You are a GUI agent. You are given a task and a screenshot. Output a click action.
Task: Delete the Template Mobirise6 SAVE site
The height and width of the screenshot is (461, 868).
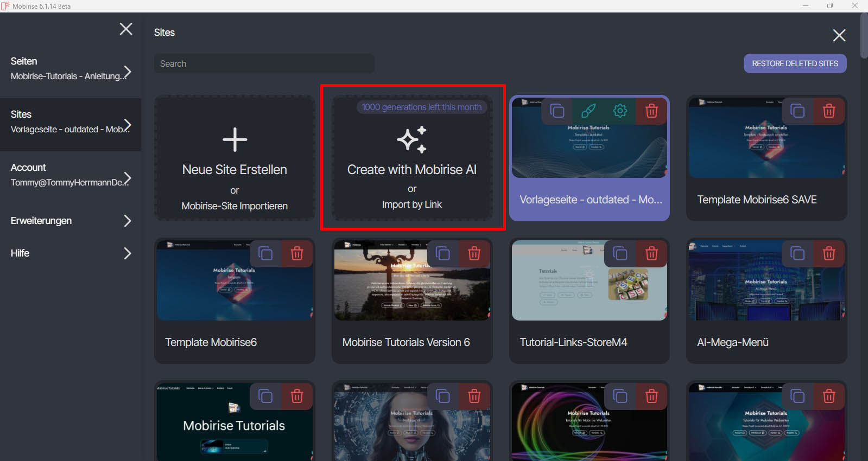click(828, 111)
